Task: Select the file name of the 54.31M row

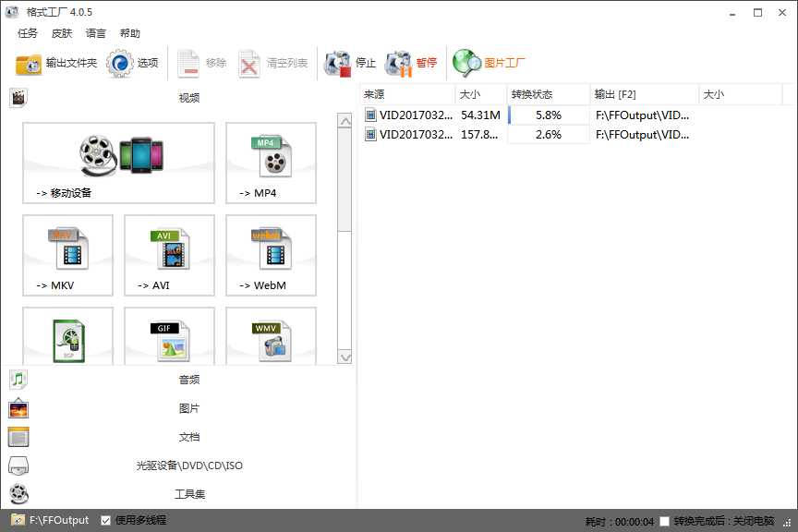Action: click(x=416, y=115)
